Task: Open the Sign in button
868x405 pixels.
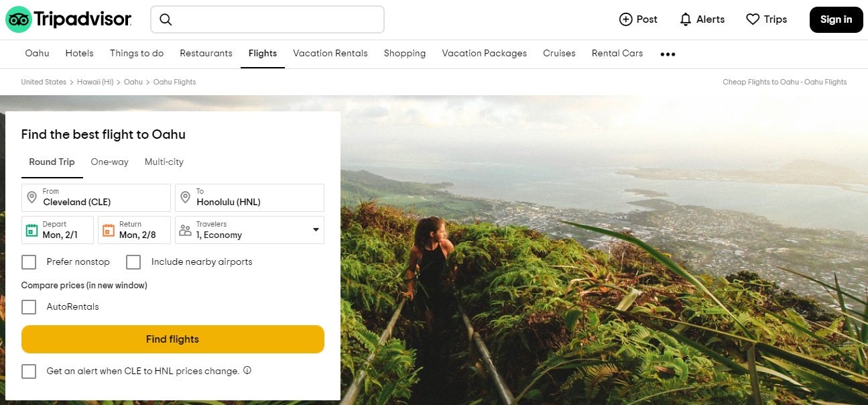Action: coord(836,19)
